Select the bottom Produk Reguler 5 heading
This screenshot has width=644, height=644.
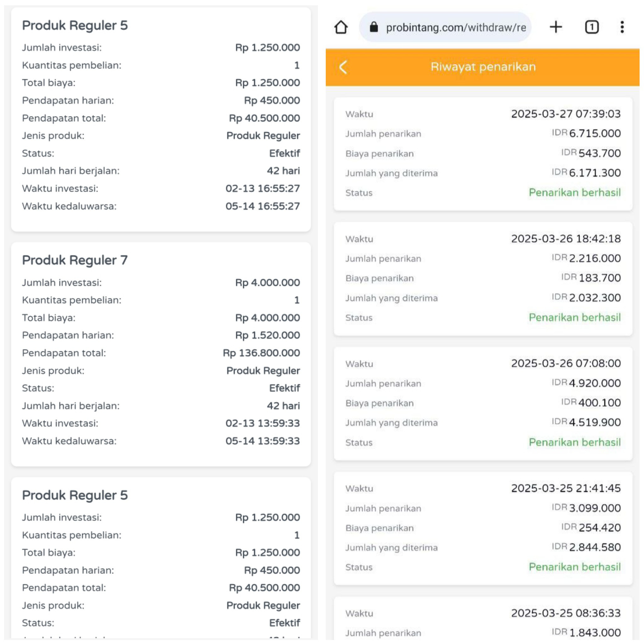pyautogui.click(x=75, y=495)
